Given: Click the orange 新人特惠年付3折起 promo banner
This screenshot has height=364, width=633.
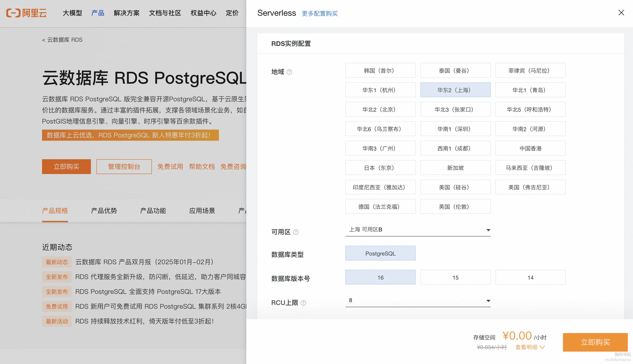Looking at the screenshot, I should [130, 135].
